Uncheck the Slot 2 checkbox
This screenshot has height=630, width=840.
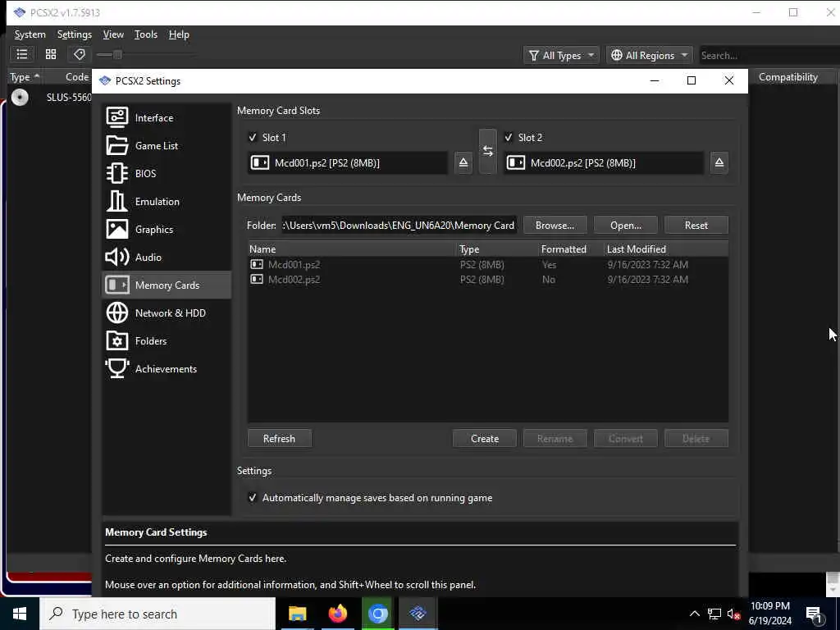coord(509,137)
